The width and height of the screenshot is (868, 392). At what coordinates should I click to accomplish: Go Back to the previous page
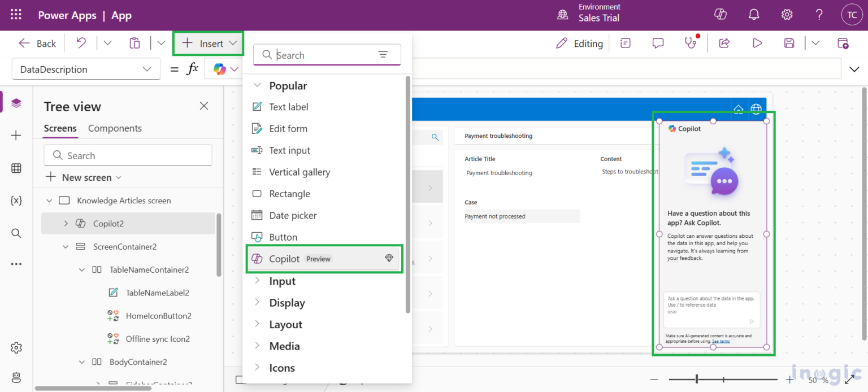point(37,43)
